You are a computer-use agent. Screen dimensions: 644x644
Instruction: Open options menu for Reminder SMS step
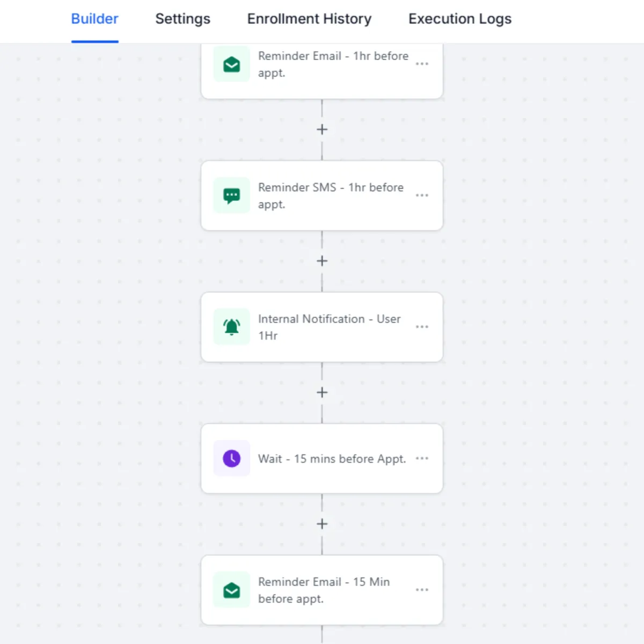coord(422,195)
